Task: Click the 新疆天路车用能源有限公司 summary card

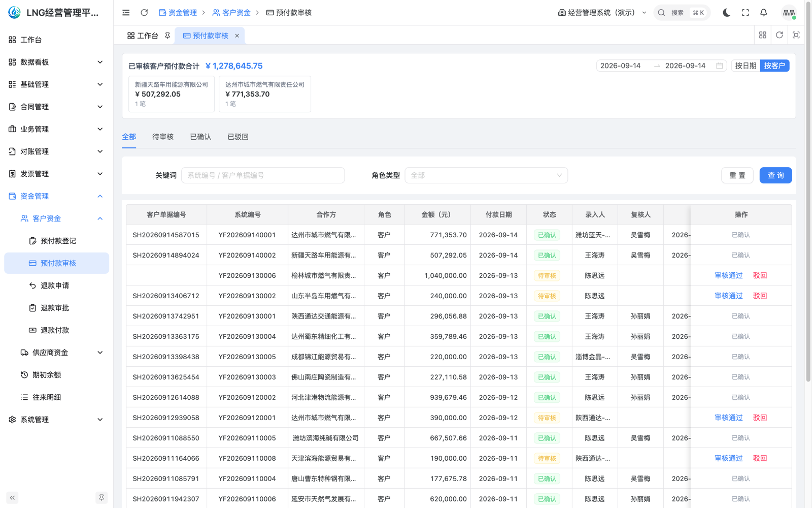Action: point(172,94)
